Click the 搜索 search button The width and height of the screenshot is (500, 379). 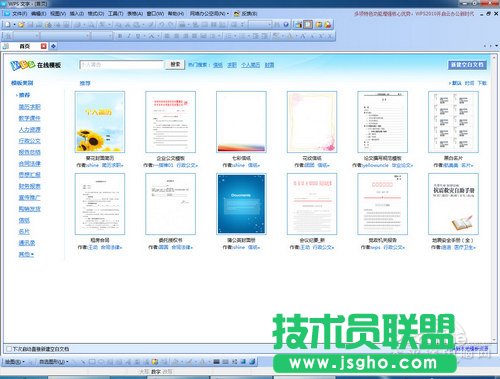[175, 64]
